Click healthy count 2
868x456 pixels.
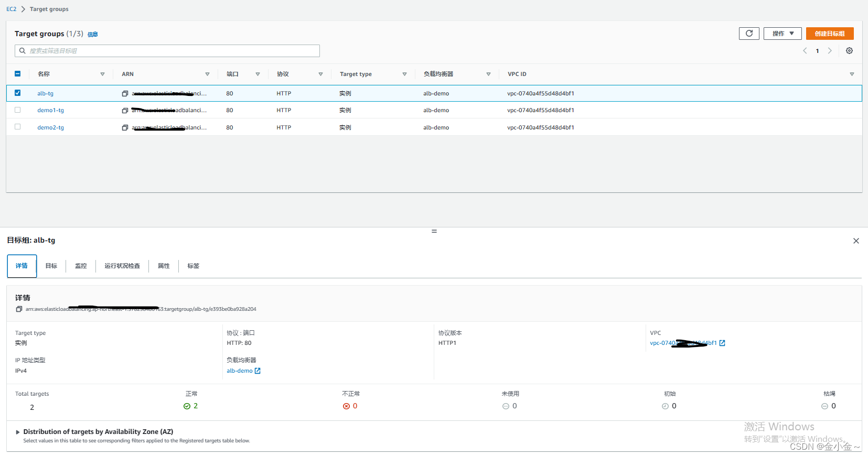(196, 406)
